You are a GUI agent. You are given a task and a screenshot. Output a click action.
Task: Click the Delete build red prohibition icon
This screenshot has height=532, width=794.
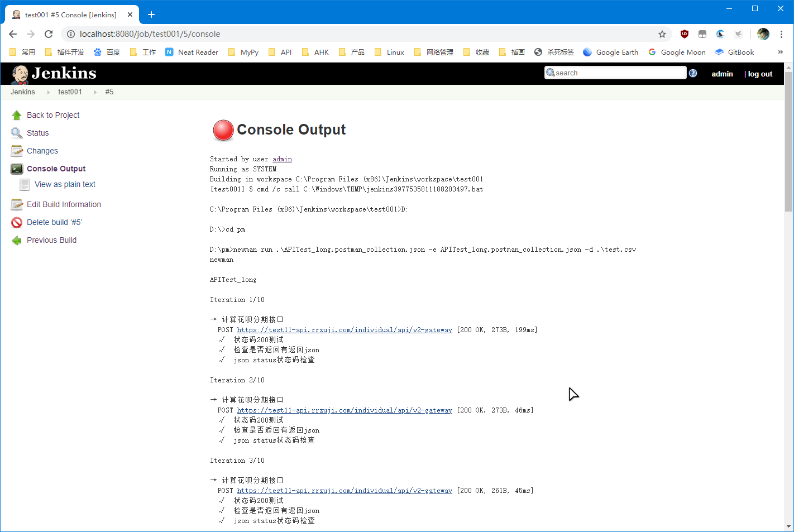click(17, 222)
